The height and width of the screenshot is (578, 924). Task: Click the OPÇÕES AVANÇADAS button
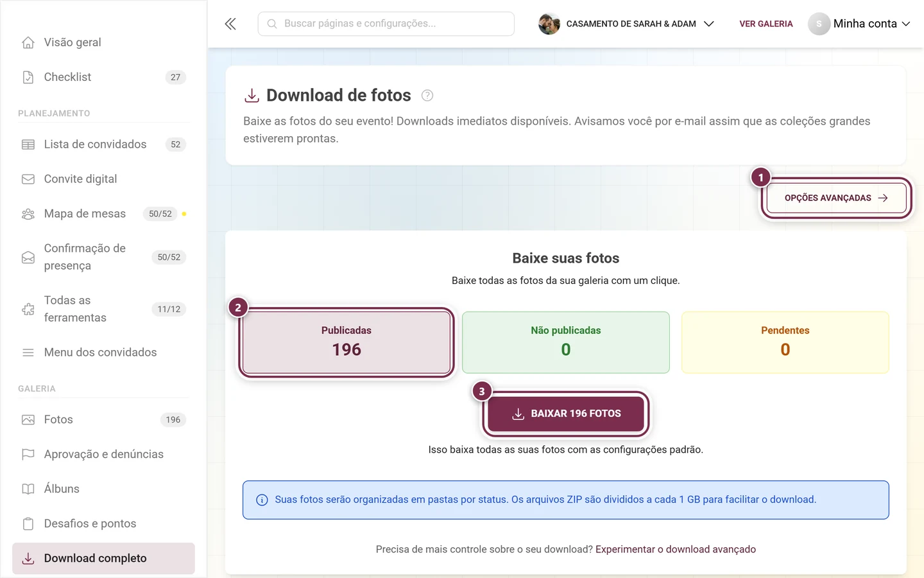point(836,198)
